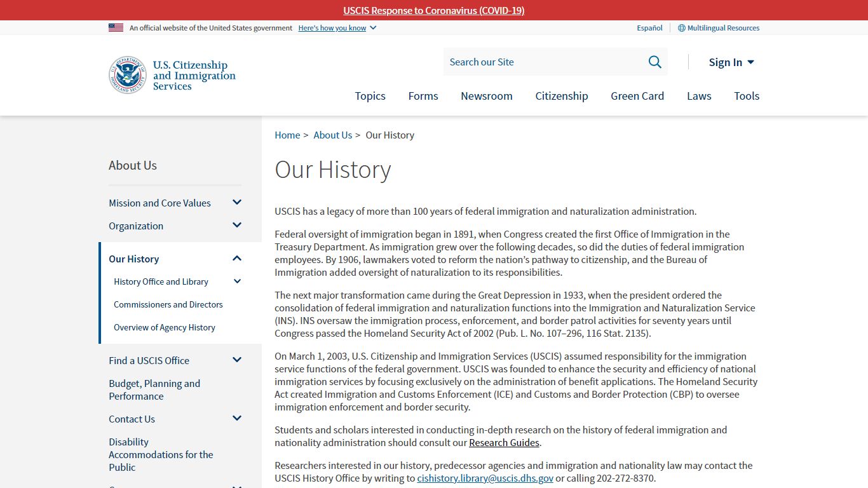868x488 pixels.
Task: Go to Home breadcrumb
Action: point(287,135)
